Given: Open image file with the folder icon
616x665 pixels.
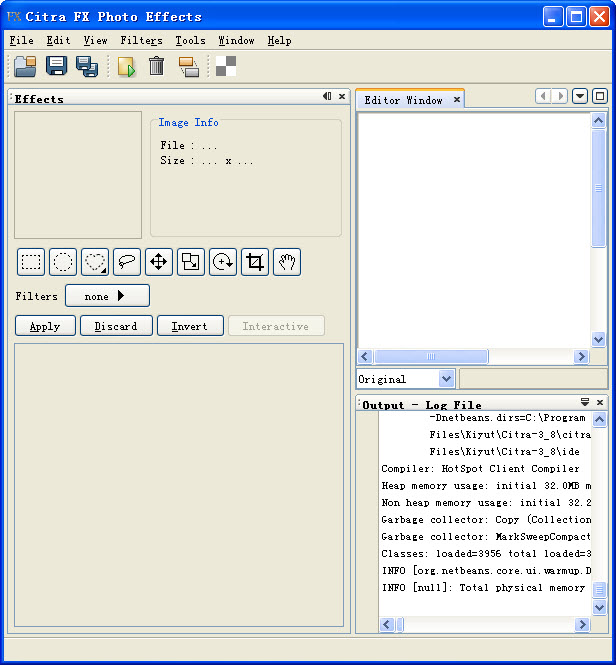Looking at the screenshot, I should click(x=25, y=67).
